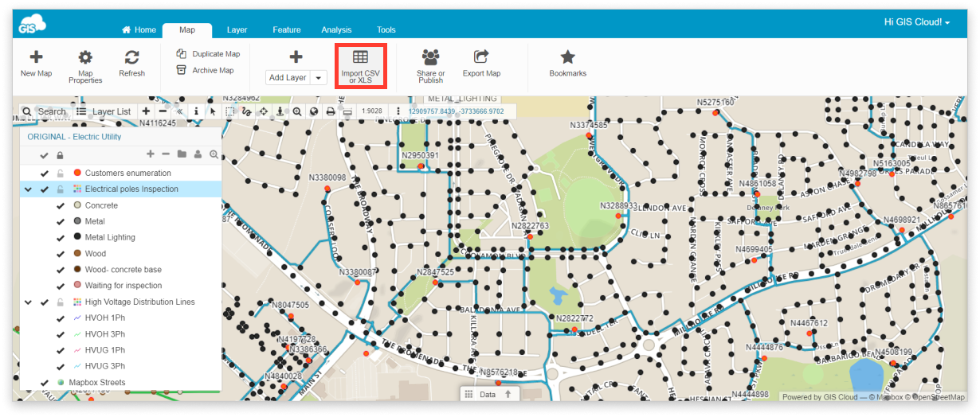Click Duplicate Map
The image size is (980, 417).
(x=208, y=54)
